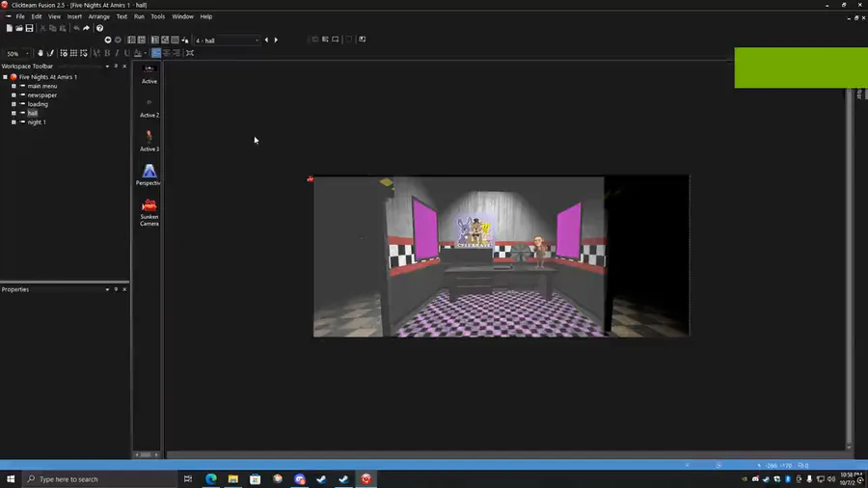The width and height of the screenshot is (868, 488).
Task: Go to previous frame arrow
Action: 266,40
